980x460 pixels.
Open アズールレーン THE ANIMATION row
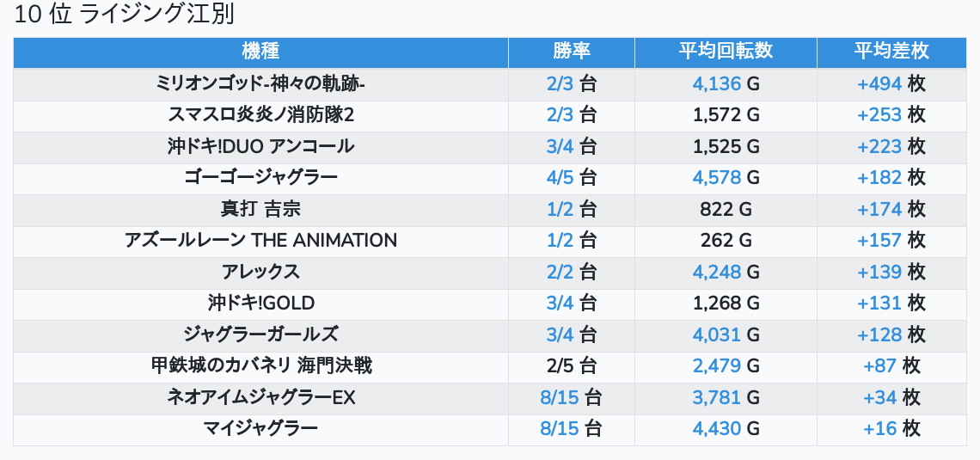click(260, 241)
